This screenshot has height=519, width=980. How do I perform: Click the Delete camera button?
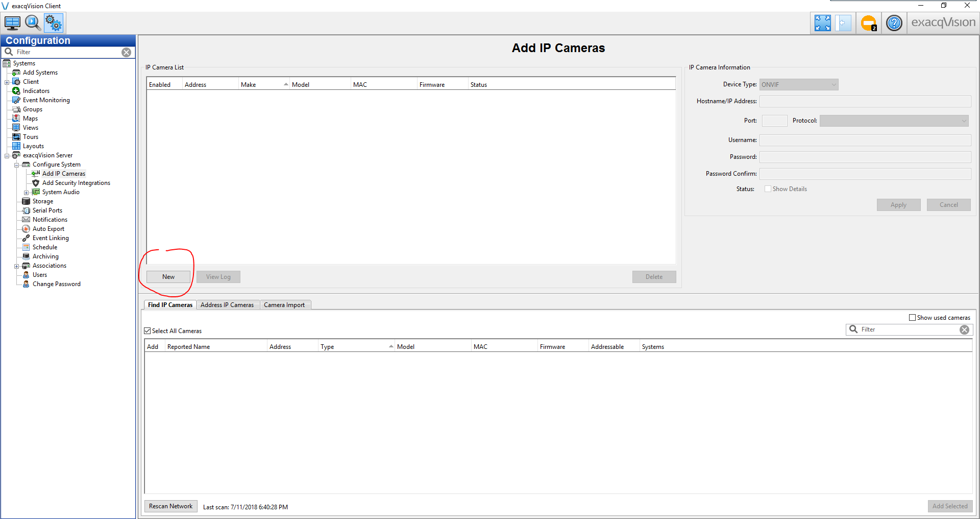pos(654,277)
